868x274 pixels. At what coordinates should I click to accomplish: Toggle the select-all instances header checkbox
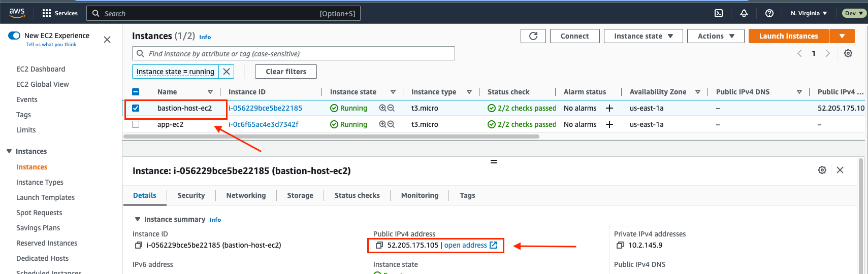coord(136,92)
